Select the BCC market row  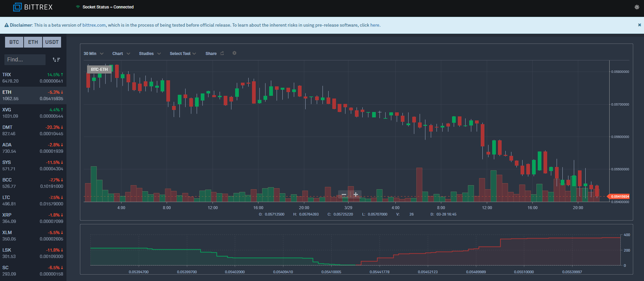click(x=33, y=183)
